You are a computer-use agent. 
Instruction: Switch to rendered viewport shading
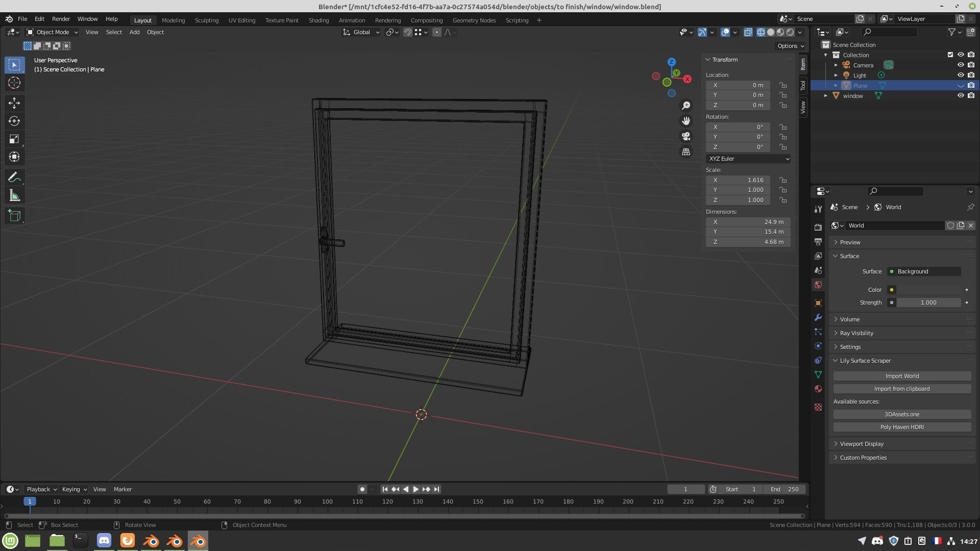click(x=790, y=32)
